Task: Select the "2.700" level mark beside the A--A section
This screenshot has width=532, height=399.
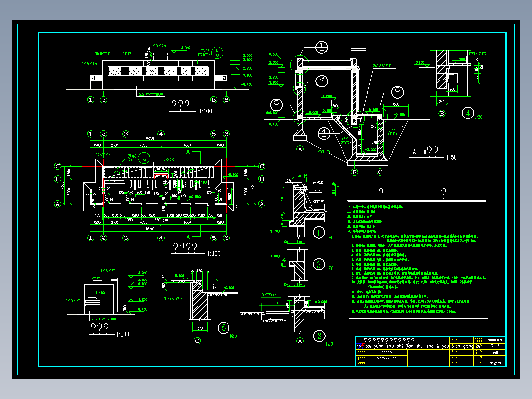Action: click(274, 77)
